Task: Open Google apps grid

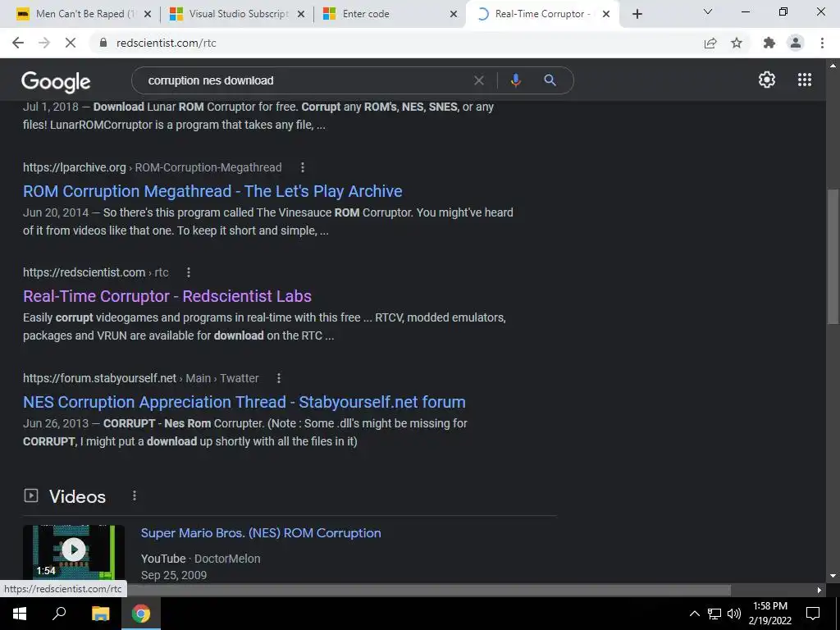Action: point(805,80)
